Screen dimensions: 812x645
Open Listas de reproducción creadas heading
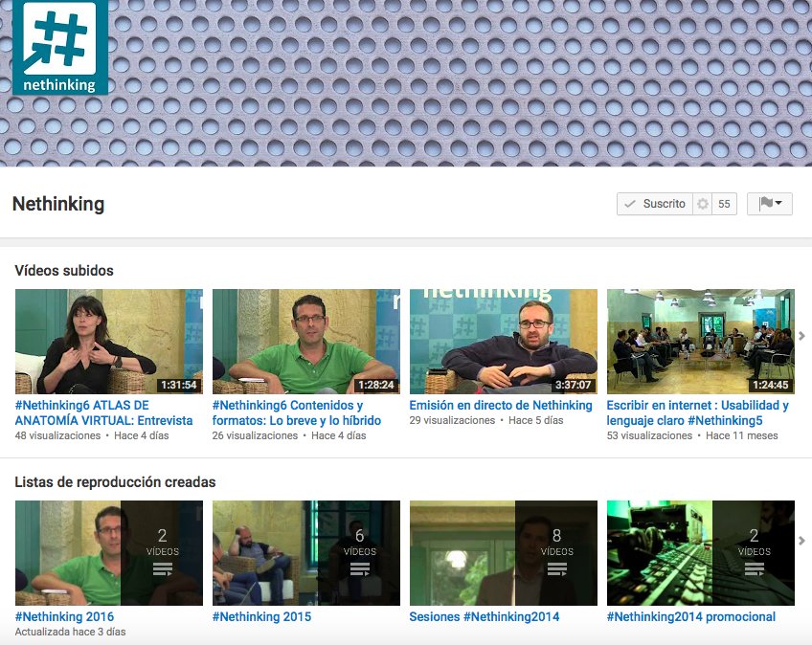(x=115, y=482)
